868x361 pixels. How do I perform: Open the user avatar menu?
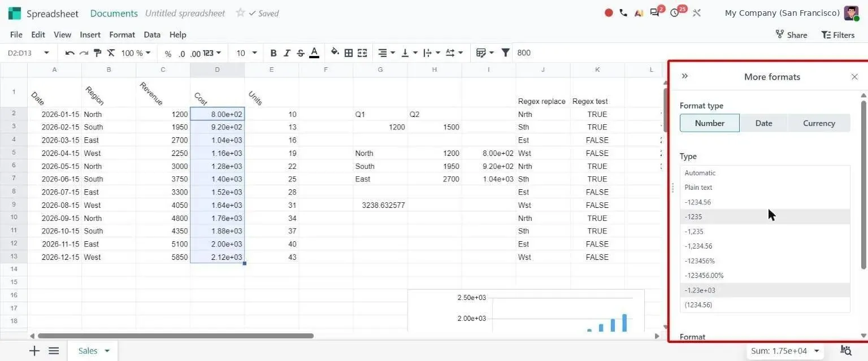point(852,13)
